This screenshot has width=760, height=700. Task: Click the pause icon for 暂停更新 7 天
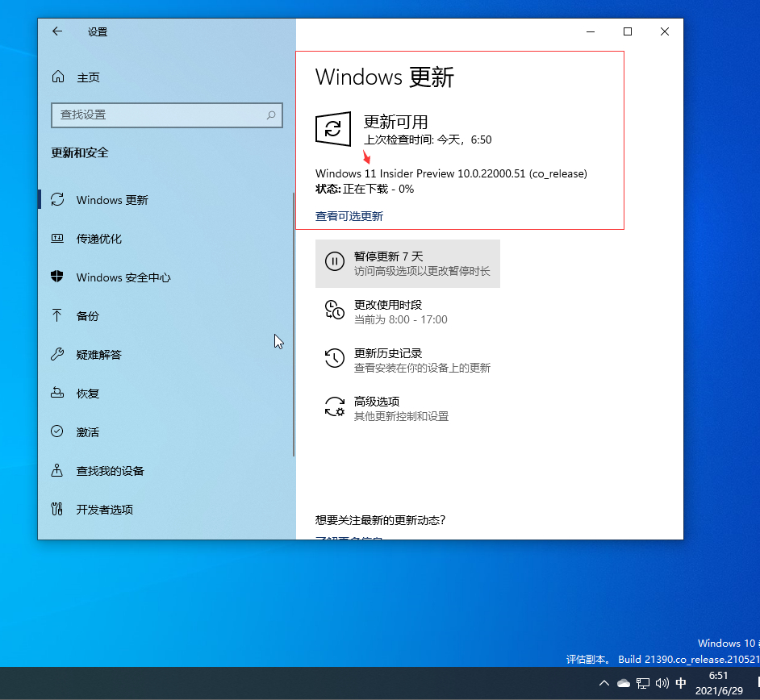coord(335,261)
